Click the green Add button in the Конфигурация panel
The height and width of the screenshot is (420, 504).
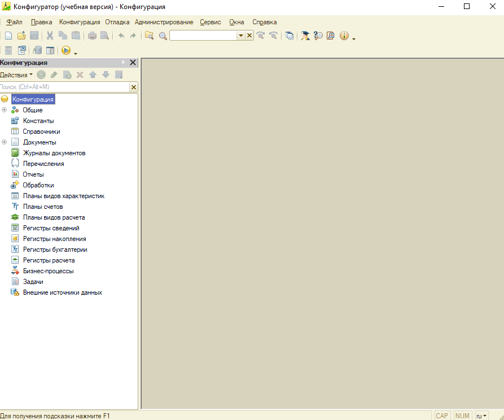41,75
